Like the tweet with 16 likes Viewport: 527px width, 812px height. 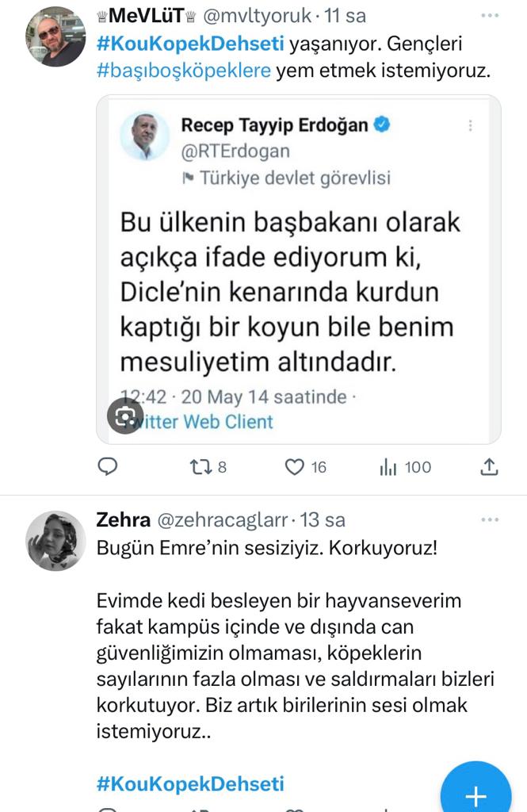pos(296,467)
